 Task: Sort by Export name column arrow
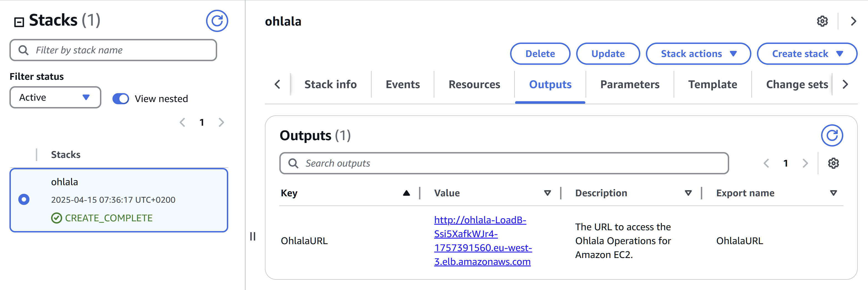click(833, 193)
